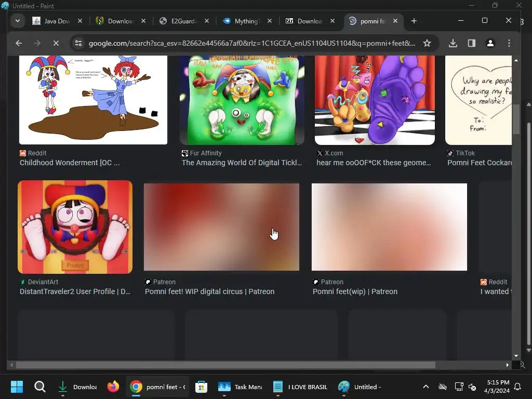The image size is (532, 399).
Task: Click the hear me ooOOF*CK X.com link
Action: (374, 163)
